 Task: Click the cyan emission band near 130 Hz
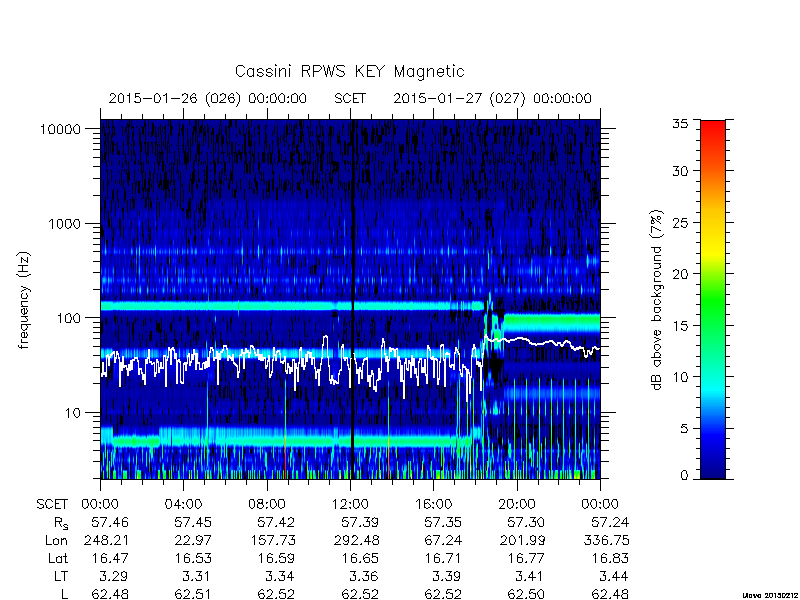click(291, 306)
